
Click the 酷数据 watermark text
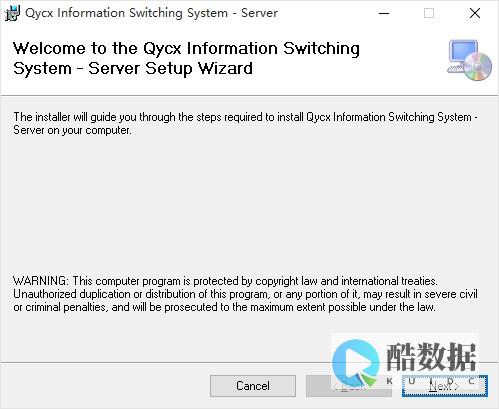click(x=431, y=357)
